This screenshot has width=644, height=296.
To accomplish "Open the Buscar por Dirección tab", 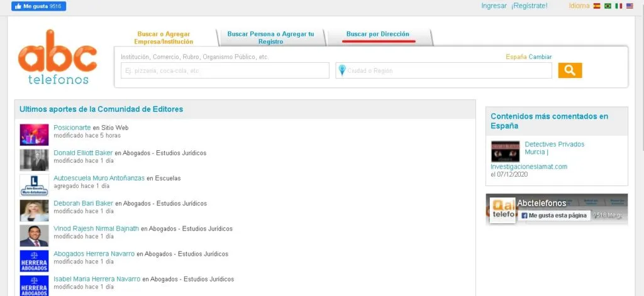I will (x=378, y=34).
